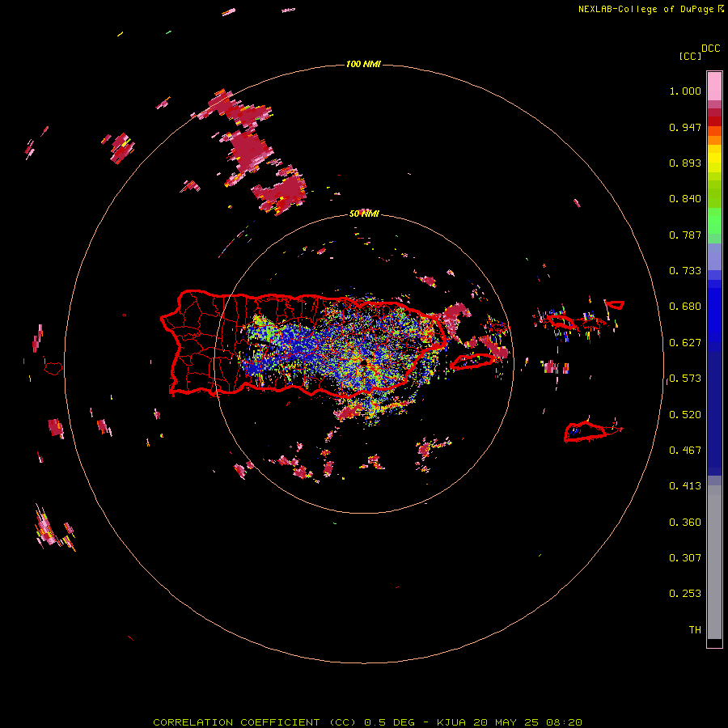
Task: Click the 08:20 timestamp
Action: pos(564,722)
